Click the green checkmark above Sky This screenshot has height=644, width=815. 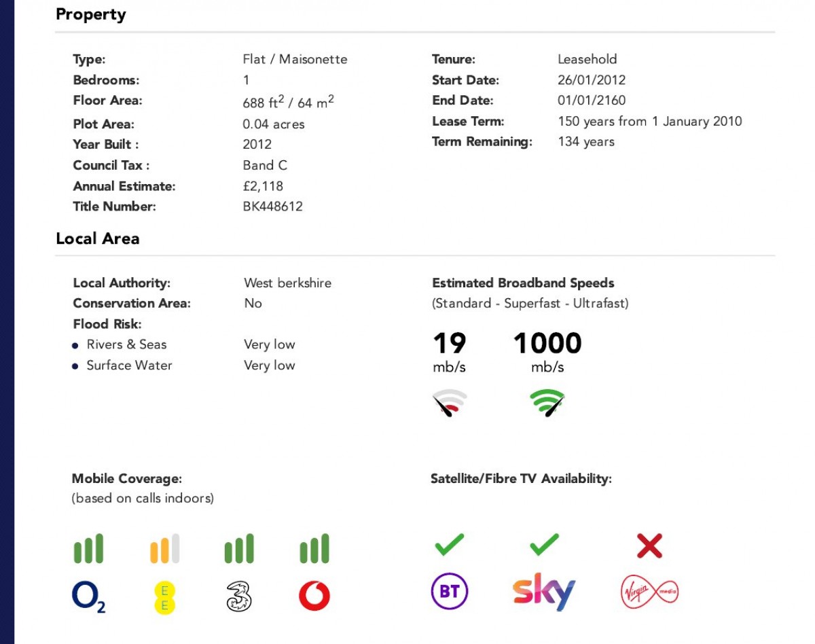point(544,545)
